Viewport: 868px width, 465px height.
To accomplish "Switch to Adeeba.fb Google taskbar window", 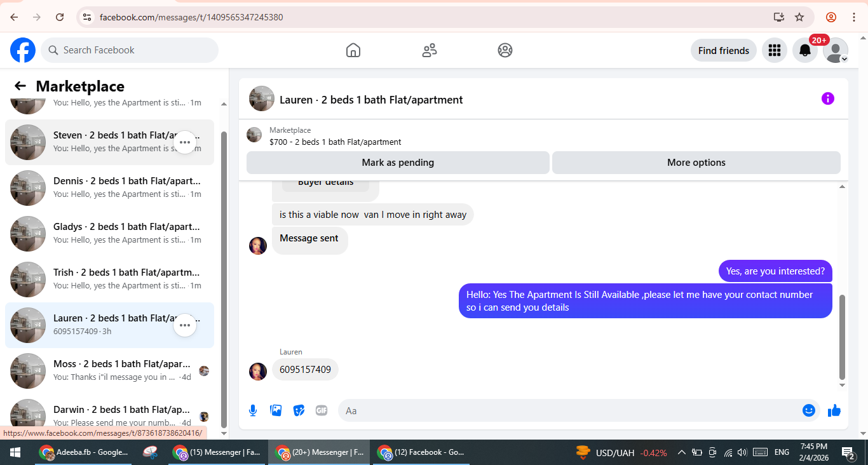I will click(x=84, y=452).
